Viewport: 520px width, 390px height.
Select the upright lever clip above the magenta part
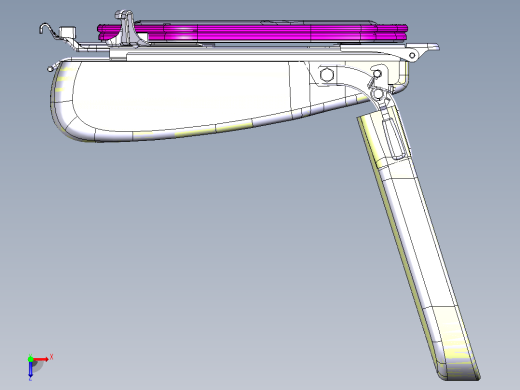126,27
